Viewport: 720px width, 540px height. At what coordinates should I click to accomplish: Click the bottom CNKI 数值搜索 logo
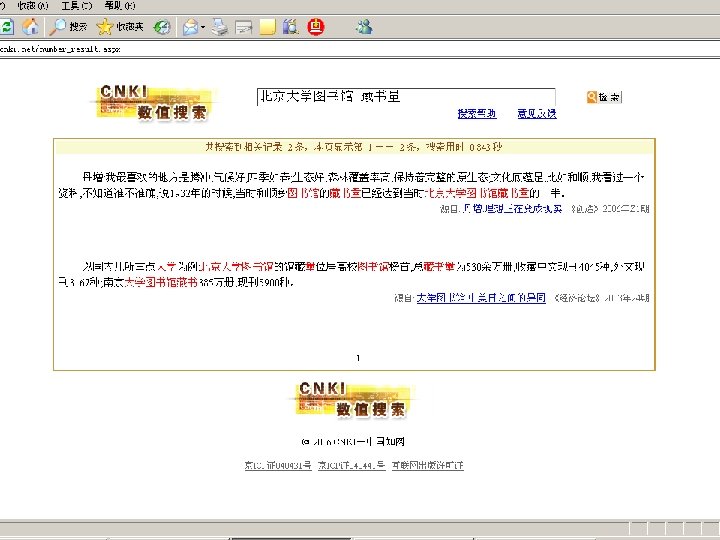pos(353,400)
